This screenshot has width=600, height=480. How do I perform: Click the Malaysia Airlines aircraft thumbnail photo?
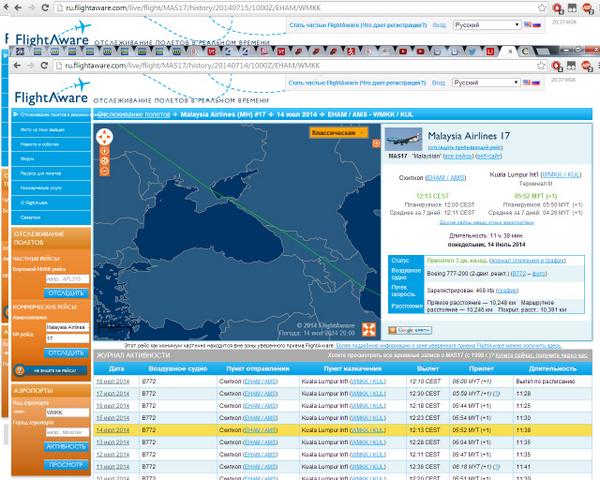pyautogui.click(x=403, y=139)
